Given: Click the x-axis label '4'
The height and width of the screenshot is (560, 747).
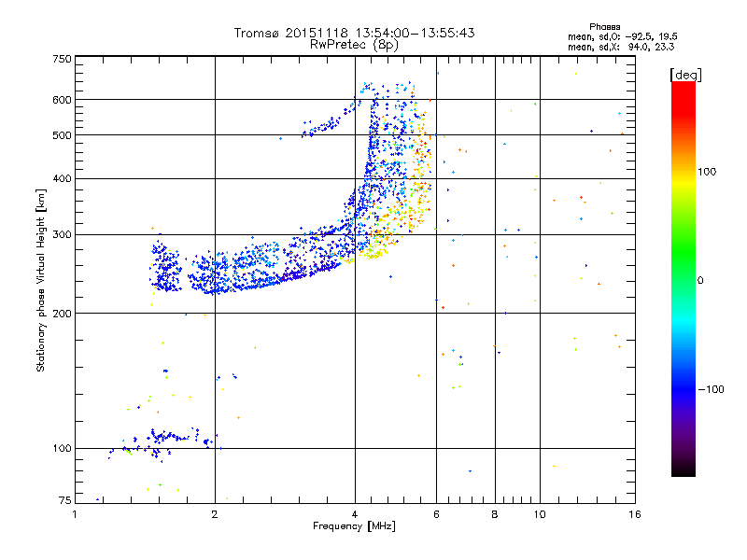Looking at the screenshot, I should click(355, 514).
